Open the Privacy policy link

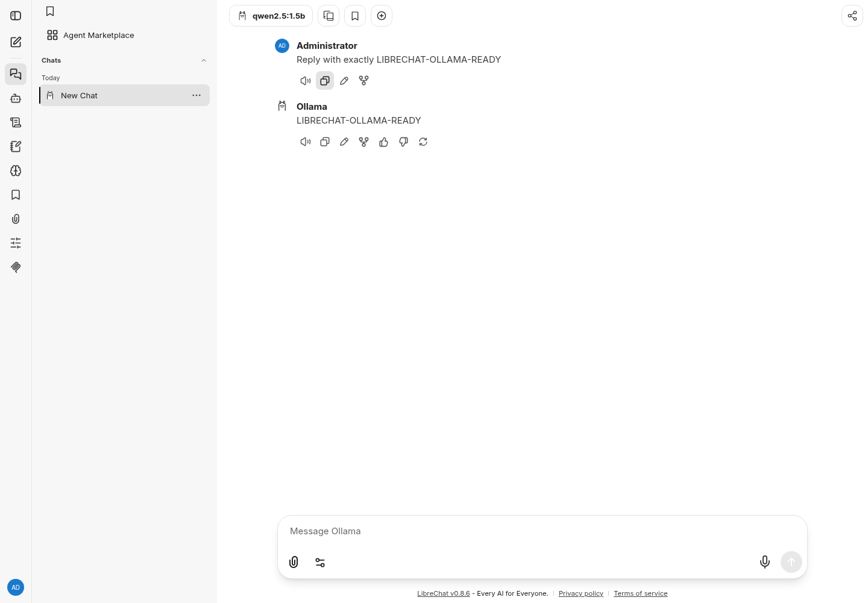[581, 593]
